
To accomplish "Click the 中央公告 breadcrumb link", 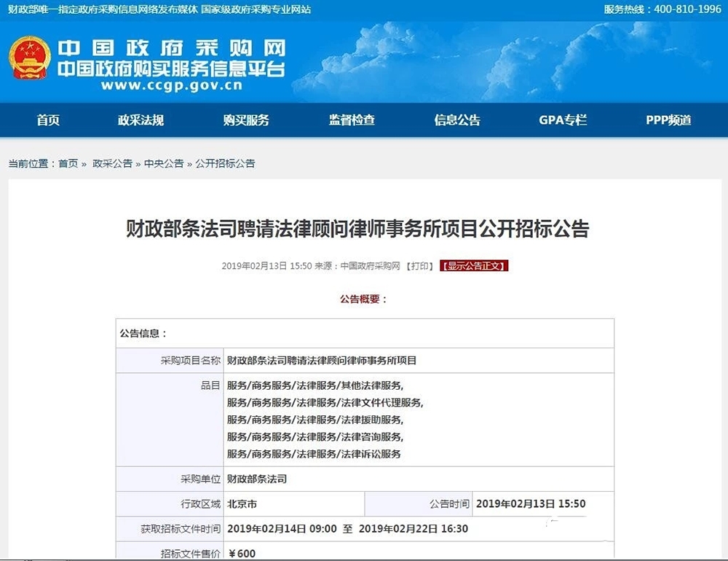I will click(x=164, y=164).
